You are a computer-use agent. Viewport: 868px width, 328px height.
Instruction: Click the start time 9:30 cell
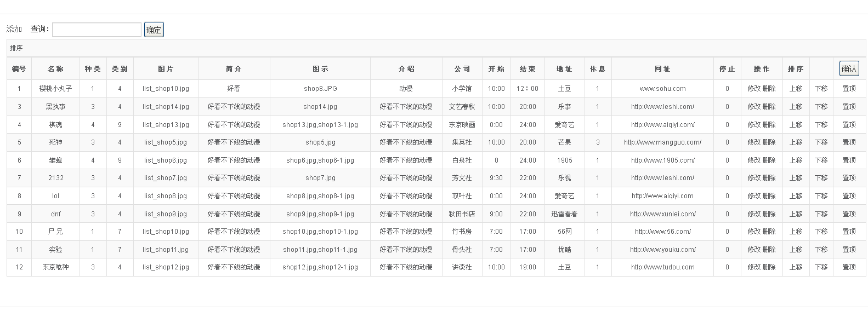coord(496,178)
